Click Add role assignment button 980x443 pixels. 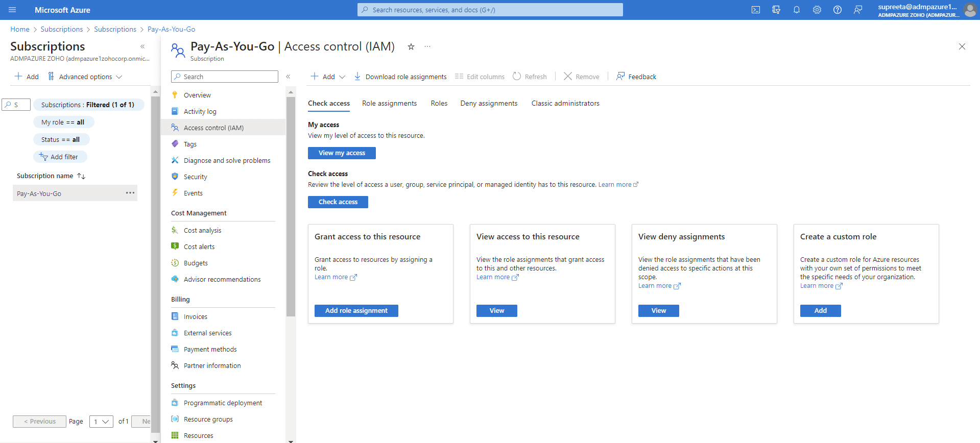[356, 311]
